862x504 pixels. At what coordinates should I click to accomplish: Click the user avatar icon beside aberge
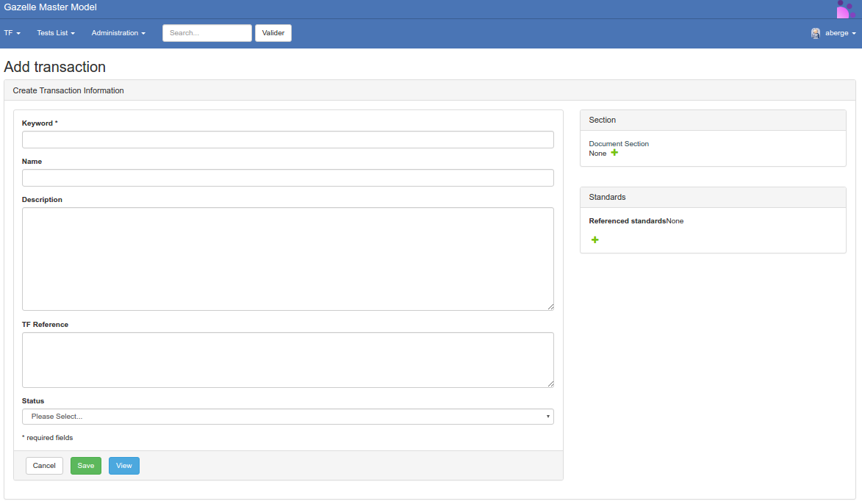(816, 33)
